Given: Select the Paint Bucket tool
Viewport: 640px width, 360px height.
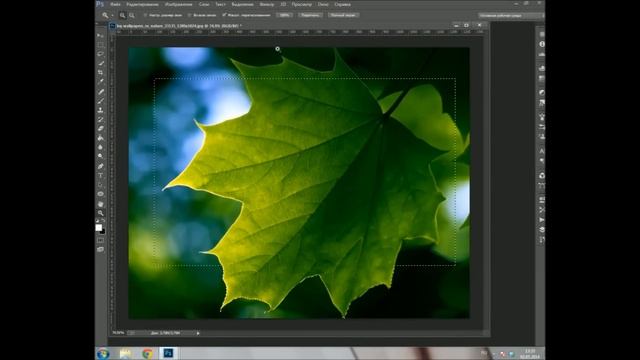Looking at the screenshot, I should pyautogui.click(x=100, y=138).
